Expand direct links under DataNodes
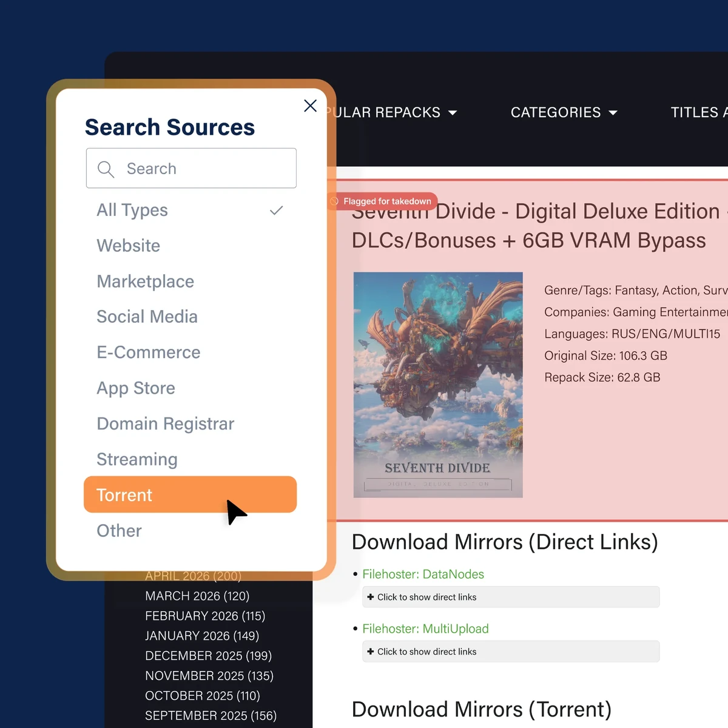The height and width of the screenshot is (728, 728). (x=511, y=597)
